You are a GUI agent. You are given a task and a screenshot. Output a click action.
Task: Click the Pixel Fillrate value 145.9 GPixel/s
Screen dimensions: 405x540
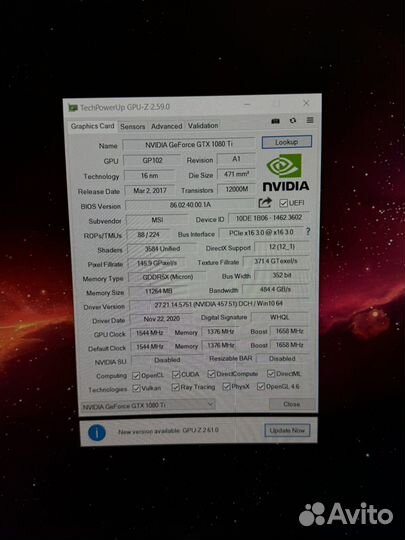[x=157, y=263]
